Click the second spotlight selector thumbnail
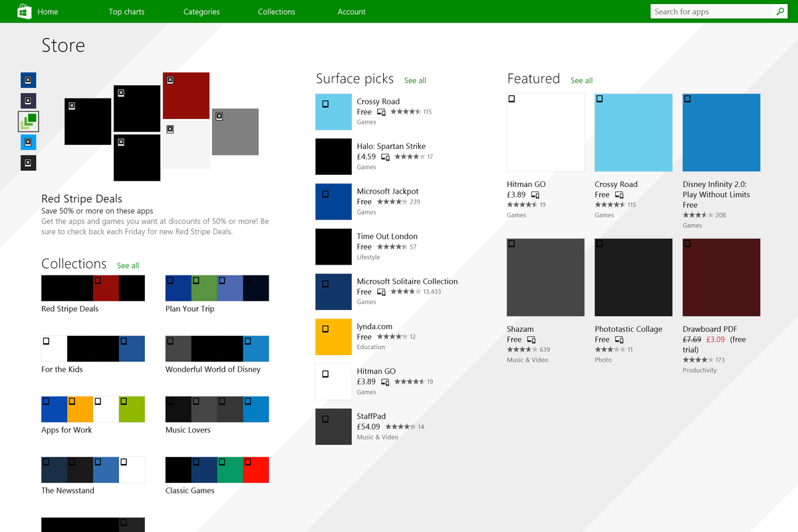Viewport: 798px width, 532px height. [28, 101]
